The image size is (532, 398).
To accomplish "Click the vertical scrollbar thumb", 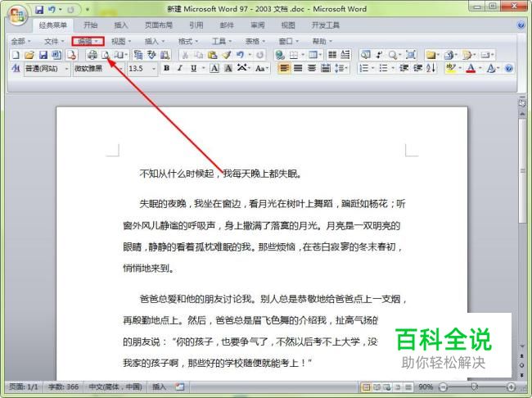I will click(x=522, y=170).
